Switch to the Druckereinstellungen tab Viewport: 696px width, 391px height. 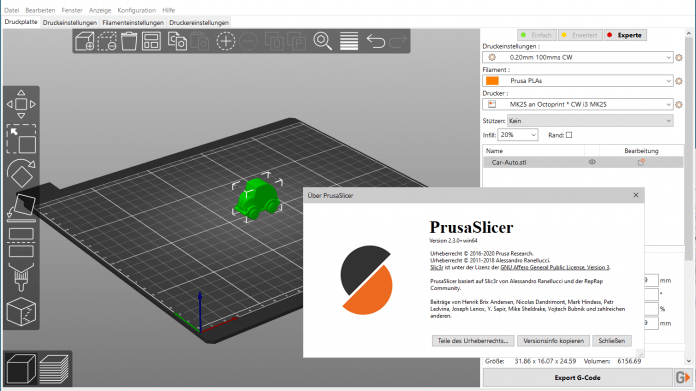tap(199, 23)
